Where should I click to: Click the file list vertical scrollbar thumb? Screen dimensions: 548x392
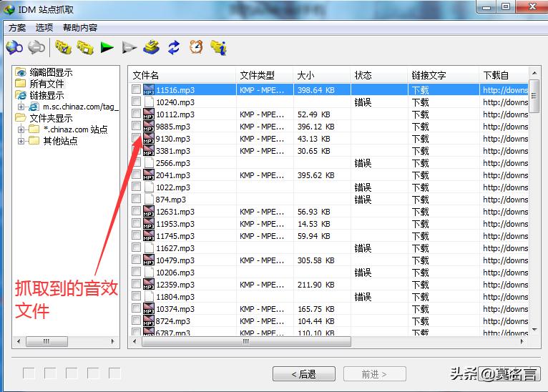(x=534, y=96)
